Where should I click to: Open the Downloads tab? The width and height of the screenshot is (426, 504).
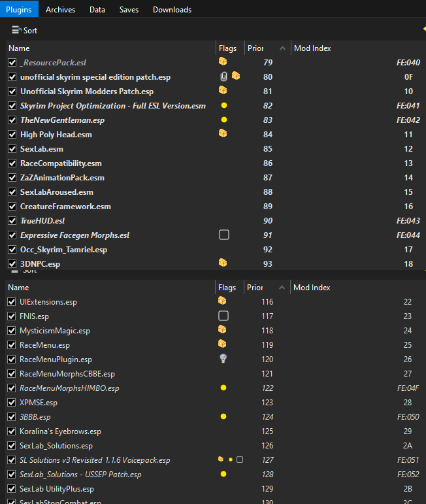(x=172, y=10)
